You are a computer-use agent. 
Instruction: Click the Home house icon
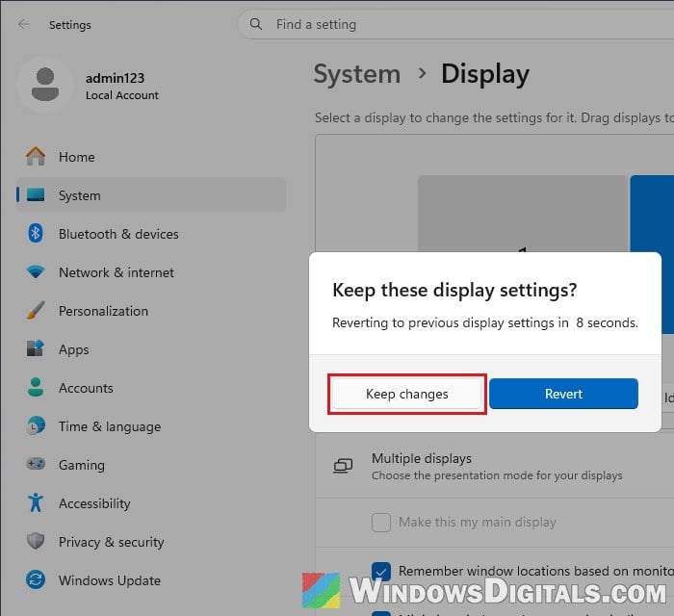[x=36, y=156]
